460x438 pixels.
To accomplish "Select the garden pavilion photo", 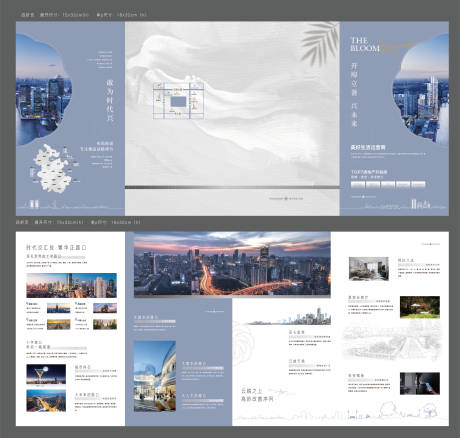I will coord(420,307).
